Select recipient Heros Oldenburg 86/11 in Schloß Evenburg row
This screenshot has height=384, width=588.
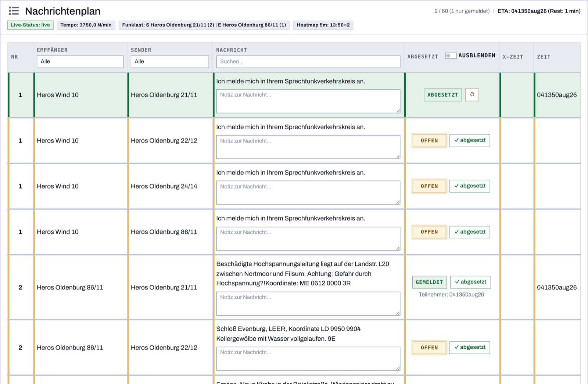[70, 348]
